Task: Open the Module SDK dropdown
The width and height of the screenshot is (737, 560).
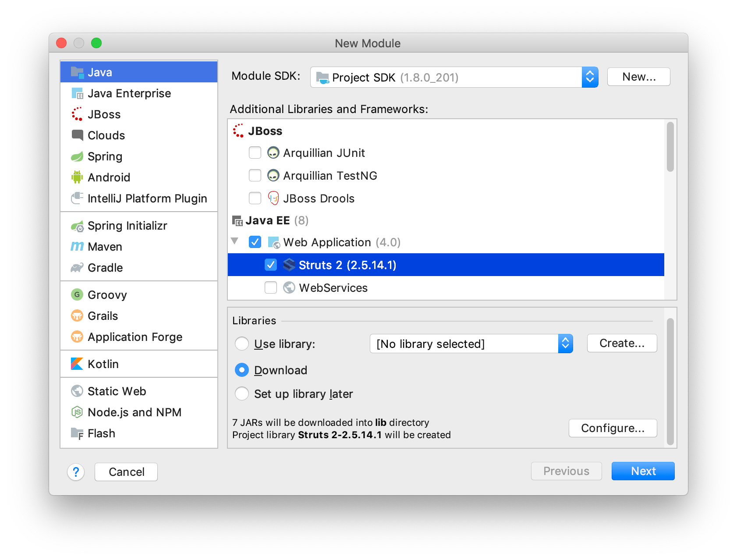Action: pos(590,77)
